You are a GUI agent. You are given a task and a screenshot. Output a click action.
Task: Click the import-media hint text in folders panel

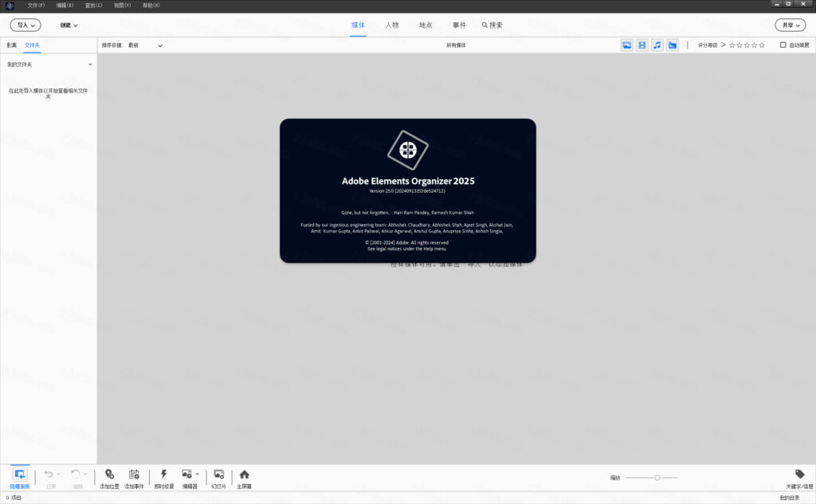click(x=49, y=94)
